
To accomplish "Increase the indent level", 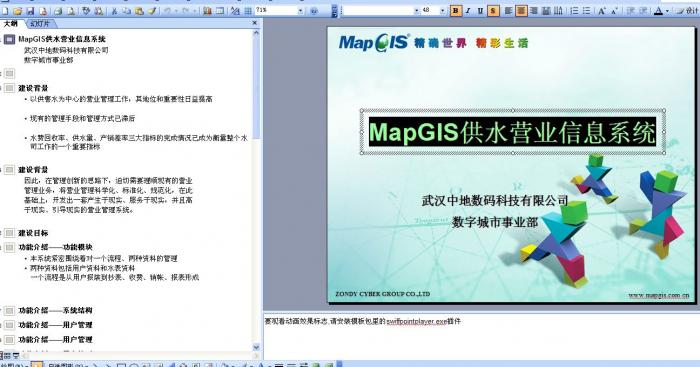I will pos(643,11).
